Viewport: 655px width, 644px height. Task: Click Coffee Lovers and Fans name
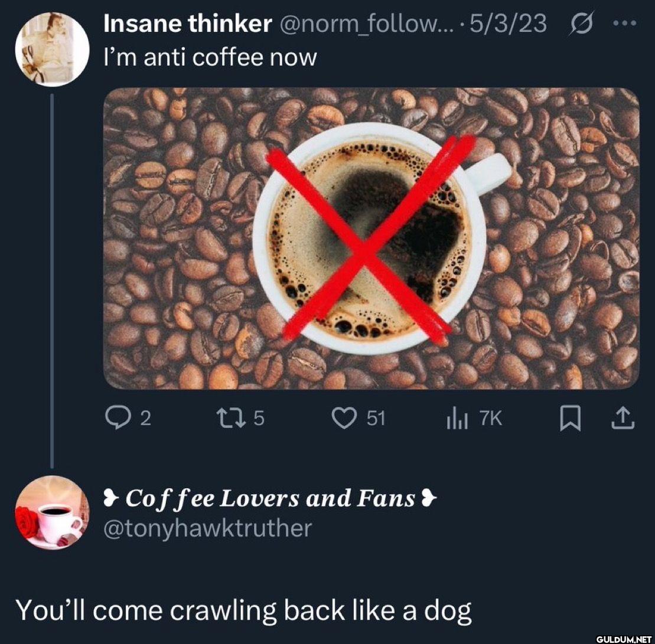(269, 499)
